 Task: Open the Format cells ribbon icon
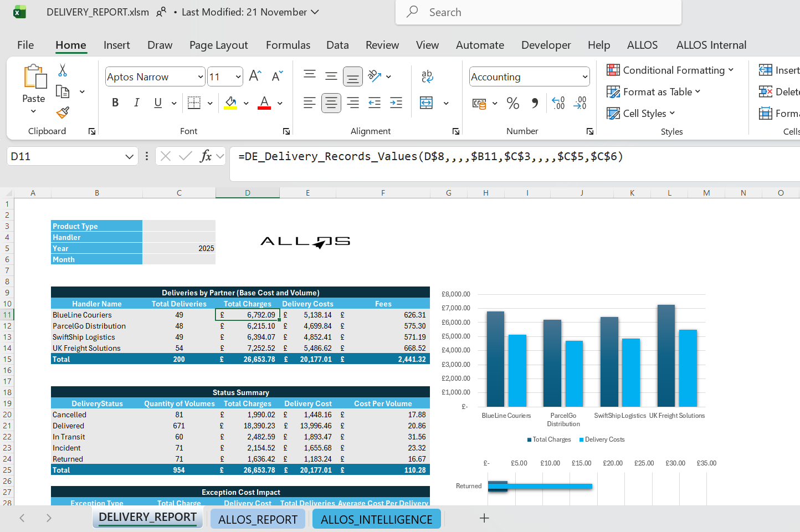pos(766,113)
